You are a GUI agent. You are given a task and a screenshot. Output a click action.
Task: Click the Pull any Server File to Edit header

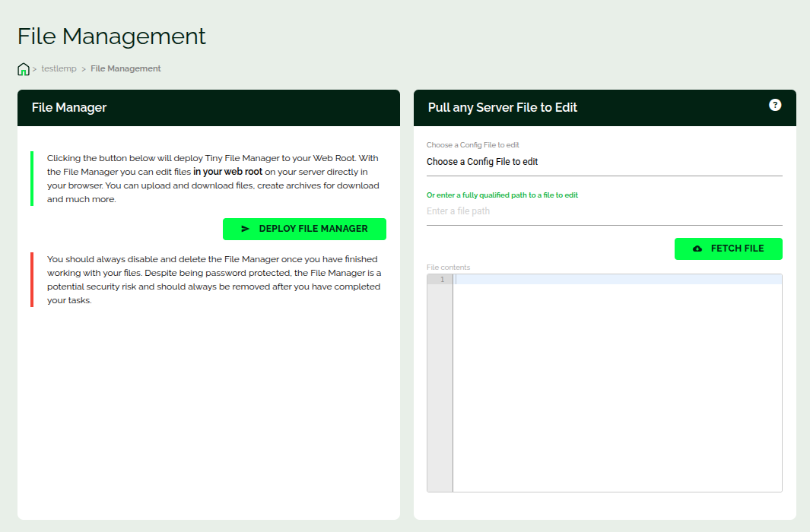coord(503,108)
